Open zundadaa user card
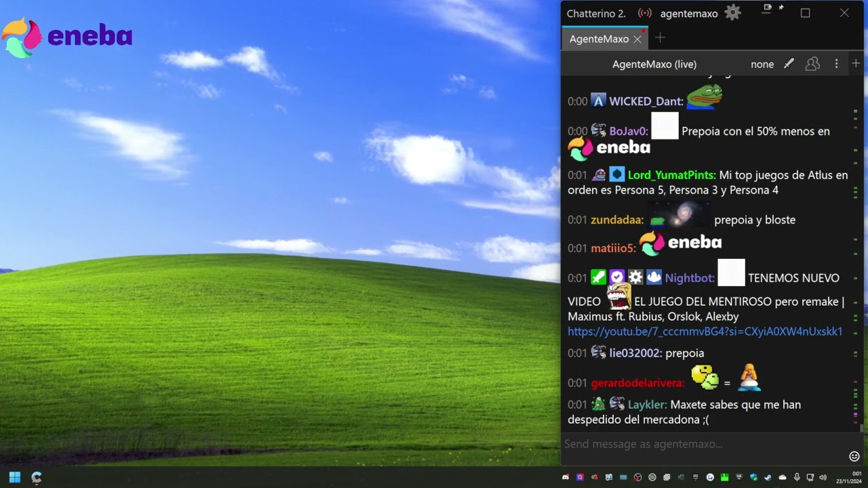868x488 pixels. point(617,220)
